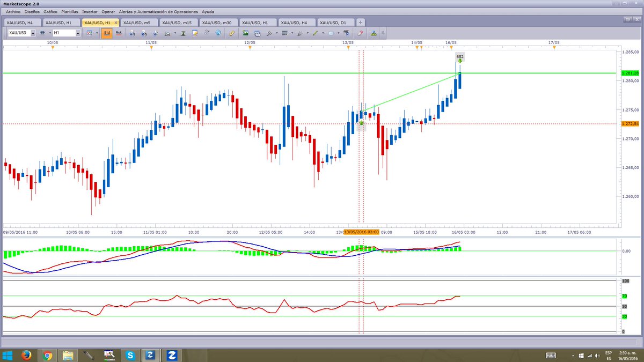644x362 pixels.
Task: Expand the pitchfork tool dropdown arrow
Action: (277, 33)
